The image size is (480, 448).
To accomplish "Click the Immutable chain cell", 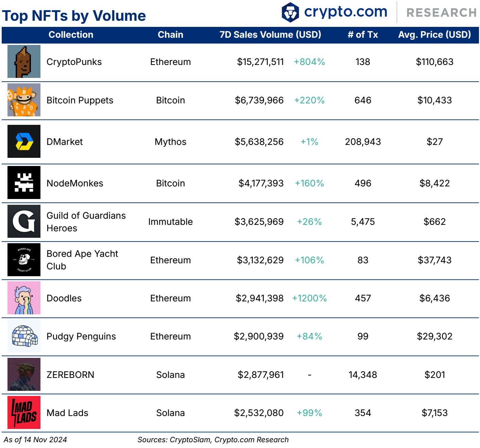I will coord(170,222).
